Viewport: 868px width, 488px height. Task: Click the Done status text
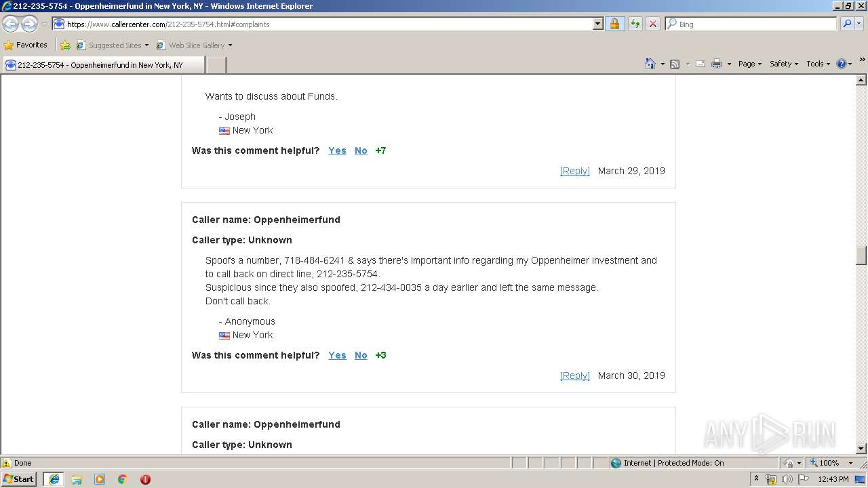[x=23, y=463]
